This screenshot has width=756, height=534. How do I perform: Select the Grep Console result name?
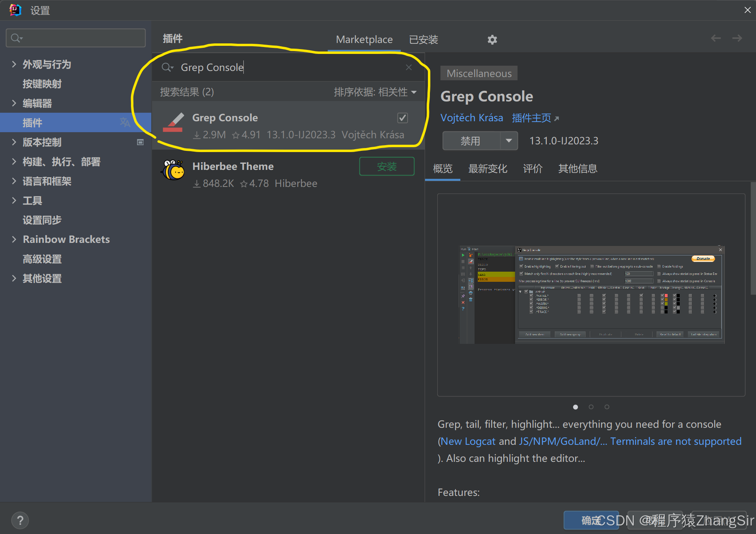[225, 118]
